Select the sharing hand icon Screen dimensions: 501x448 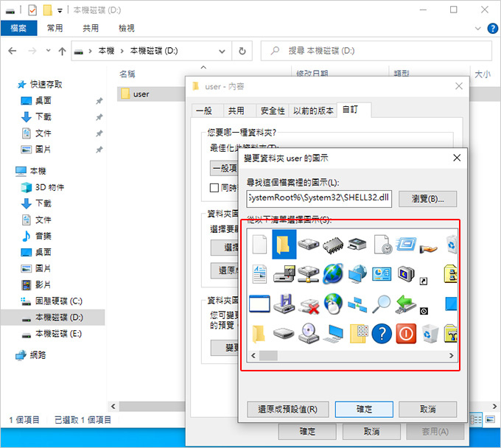pyautogui.click(x=428, y=248)
